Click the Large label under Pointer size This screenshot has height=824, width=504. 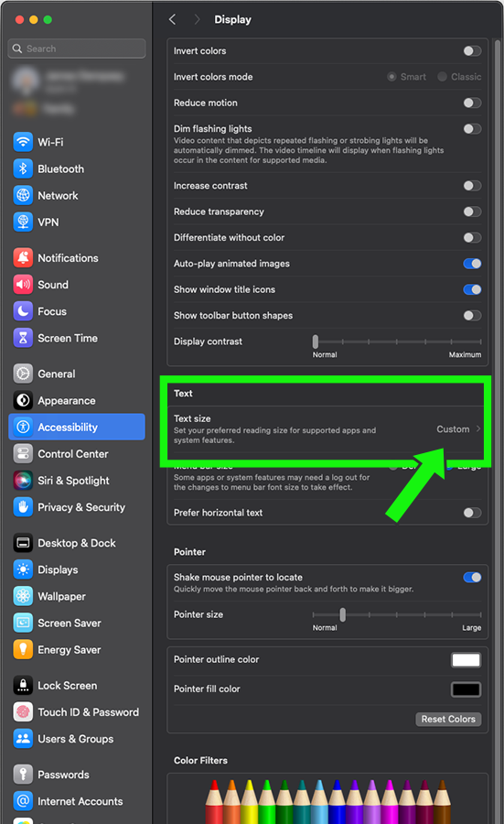[471, 627]
